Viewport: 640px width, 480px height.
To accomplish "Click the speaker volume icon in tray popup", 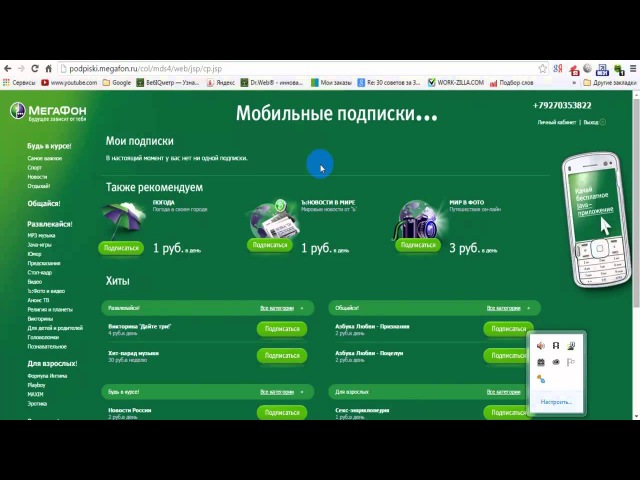I will (x=541, y=346).
